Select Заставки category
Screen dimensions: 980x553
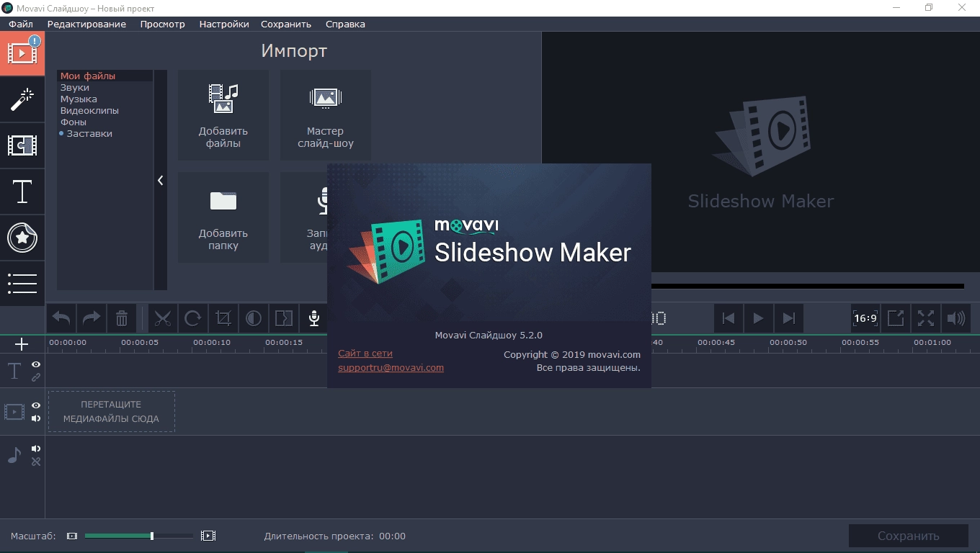[x=104, y=133]
